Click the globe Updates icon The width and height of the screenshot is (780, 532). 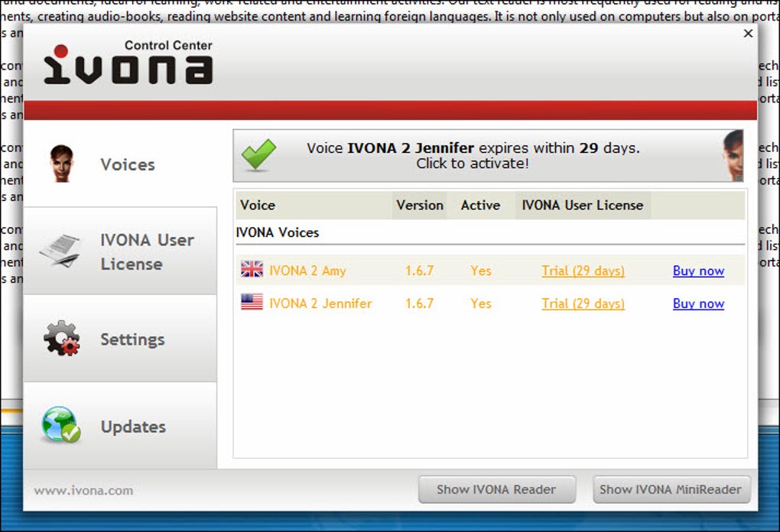point(61,424)
